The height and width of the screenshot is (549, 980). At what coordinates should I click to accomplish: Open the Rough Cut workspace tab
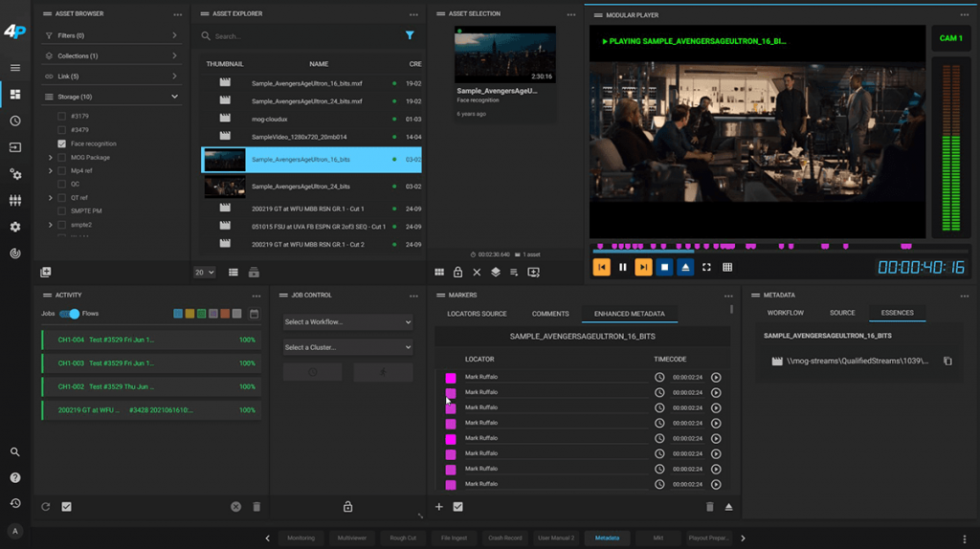click(403, 538)
